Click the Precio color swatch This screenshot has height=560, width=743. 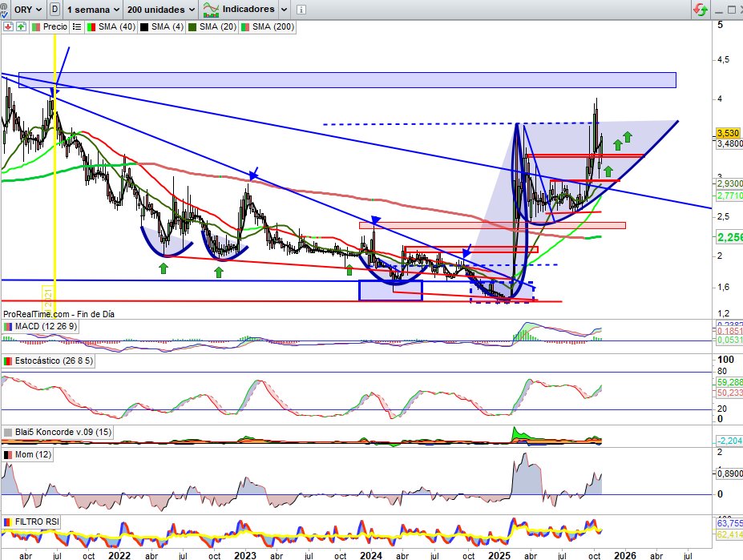(36, 27)
